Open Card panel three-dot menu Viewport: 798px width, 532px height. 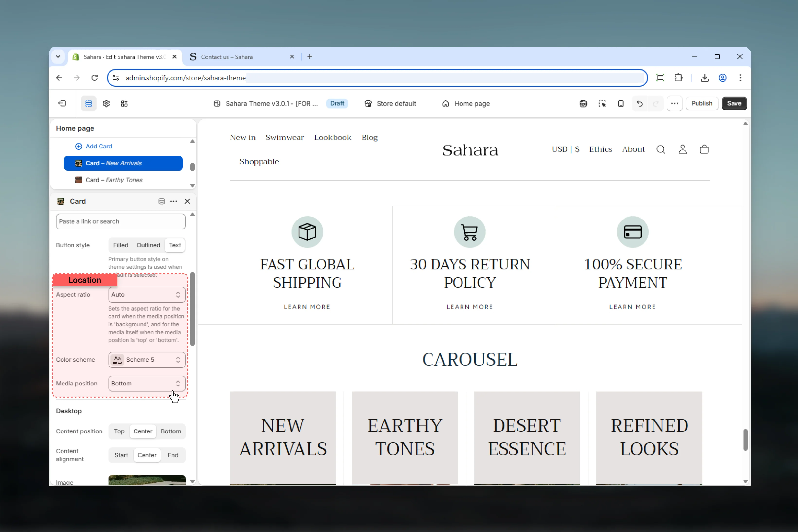pos(174,201)
